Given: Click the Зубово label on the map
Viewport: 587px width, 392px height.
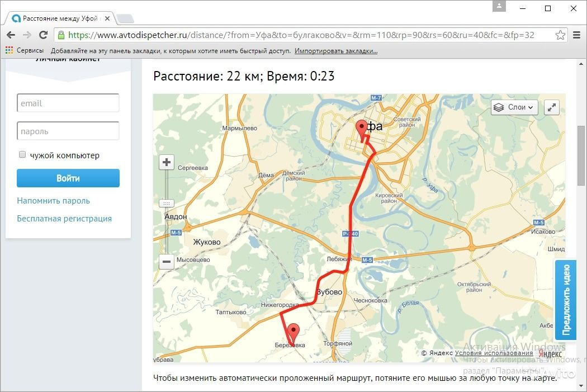Looking at the screenshot, I should (x=329, y=292).
